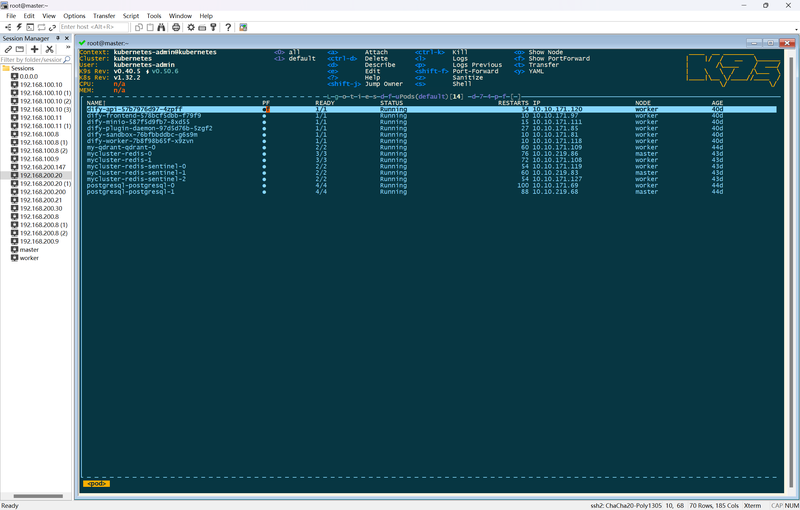Viewport: 800px width, 510px height.
Task: Open the Transfer menu
Action: (104, 16)
